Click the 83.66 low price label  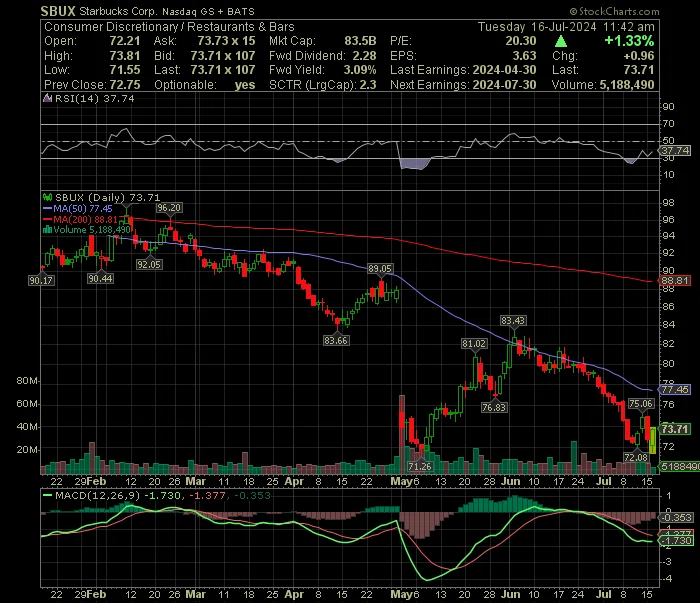tap(336, 341)
